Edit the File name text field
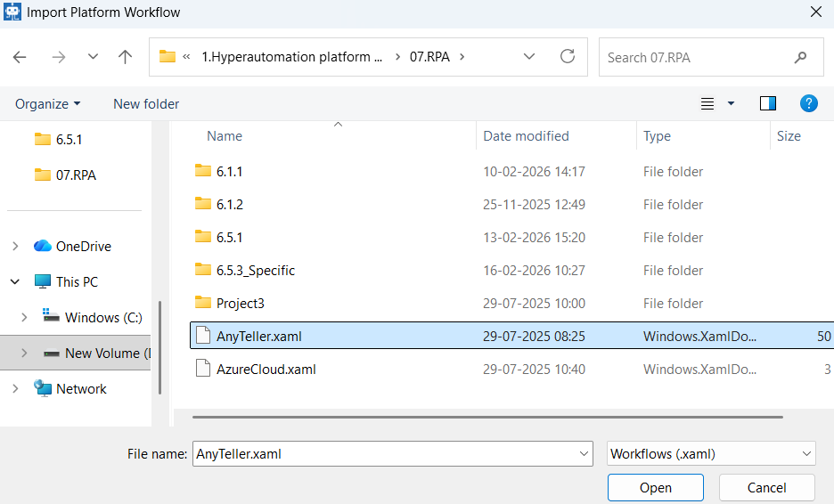This screenshot has height=504, width=834. 386,454
